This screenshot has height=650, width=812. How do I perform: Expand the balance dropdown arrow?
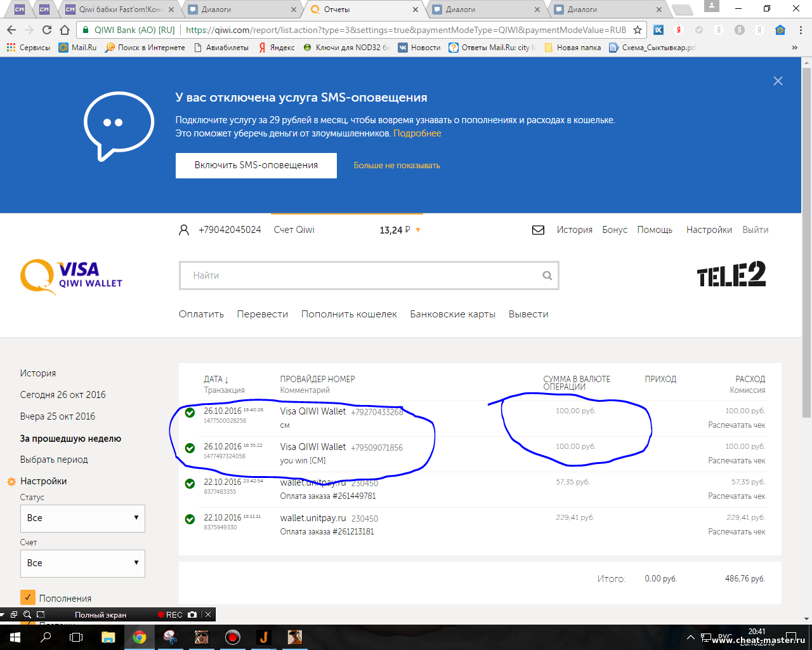418,230
